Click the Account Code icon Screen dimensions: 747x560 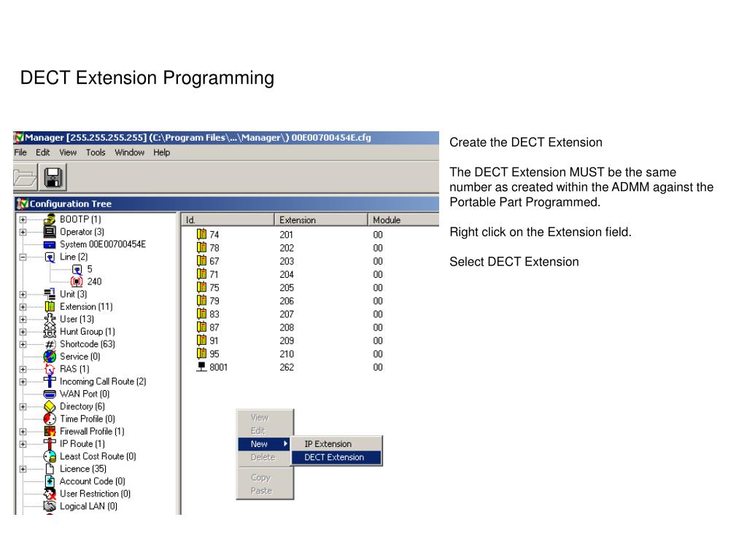50,481
